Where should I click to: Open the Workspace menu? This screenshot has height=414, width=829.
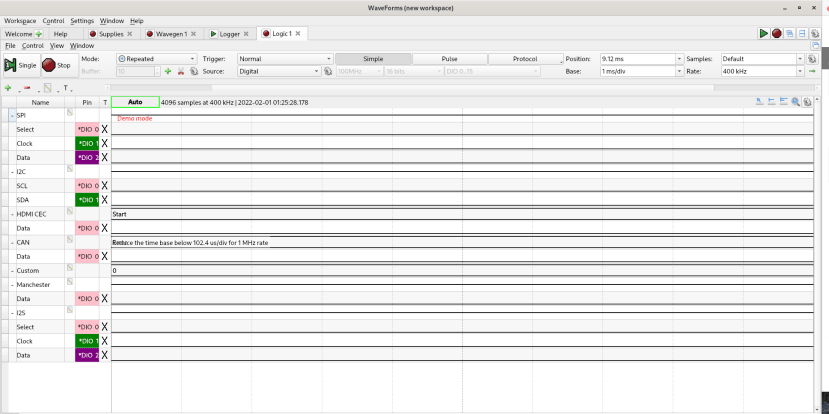pyautogui.click(x=20, y=21)
